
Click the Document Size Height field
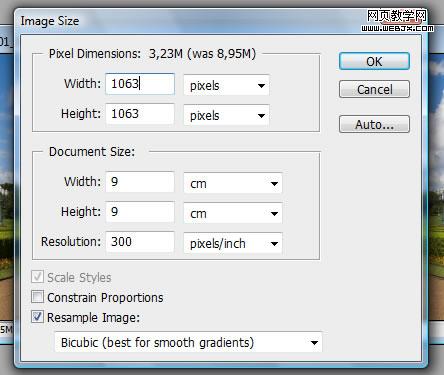coord(140,212)
